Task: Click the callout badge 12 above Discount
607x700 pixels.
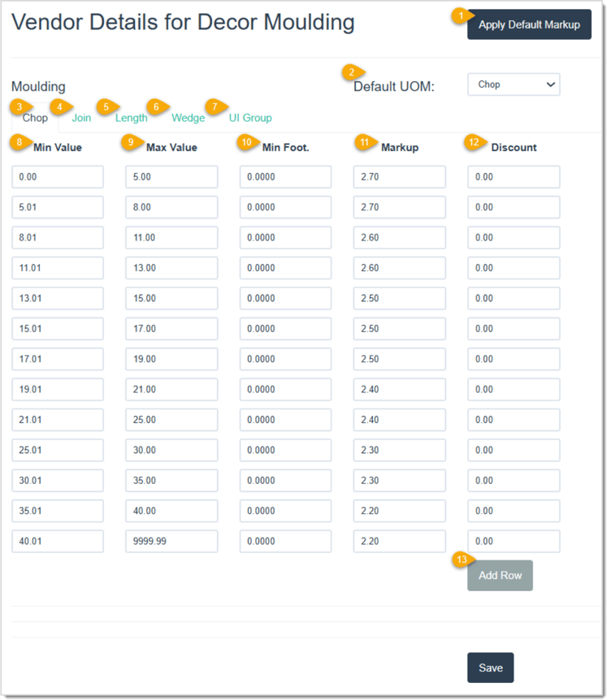Action: coord(474,143)
